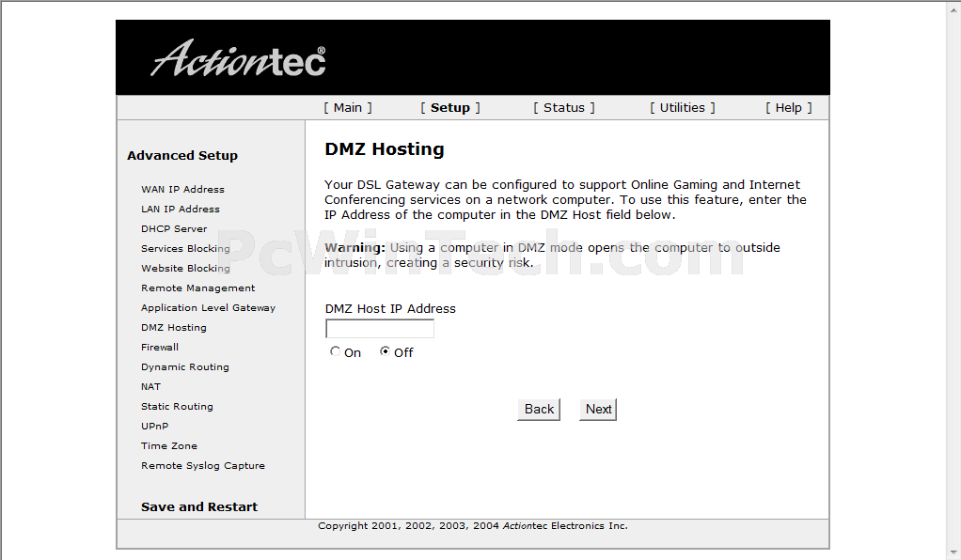Open Static Routing page
The width and height of the screenshot is (961, 560).
177,406
